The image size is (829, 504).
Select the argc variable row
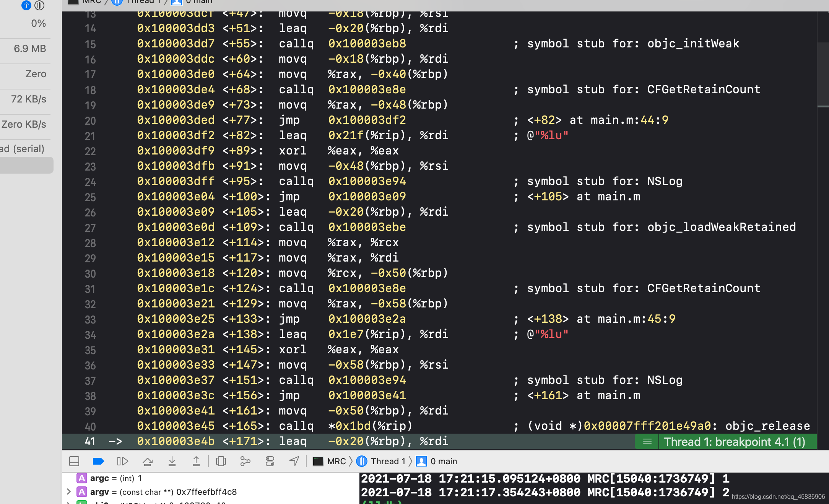tap(210, 478)
